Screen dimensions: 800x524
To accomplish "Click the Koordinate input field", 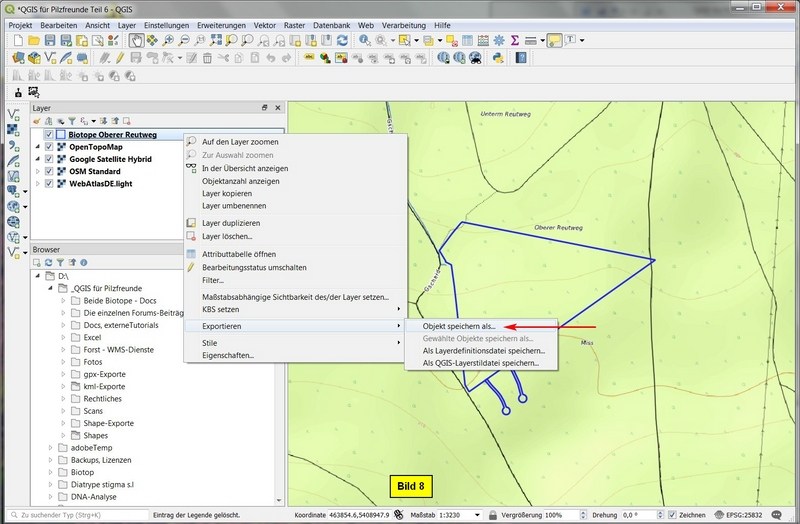I will point(359,515).
